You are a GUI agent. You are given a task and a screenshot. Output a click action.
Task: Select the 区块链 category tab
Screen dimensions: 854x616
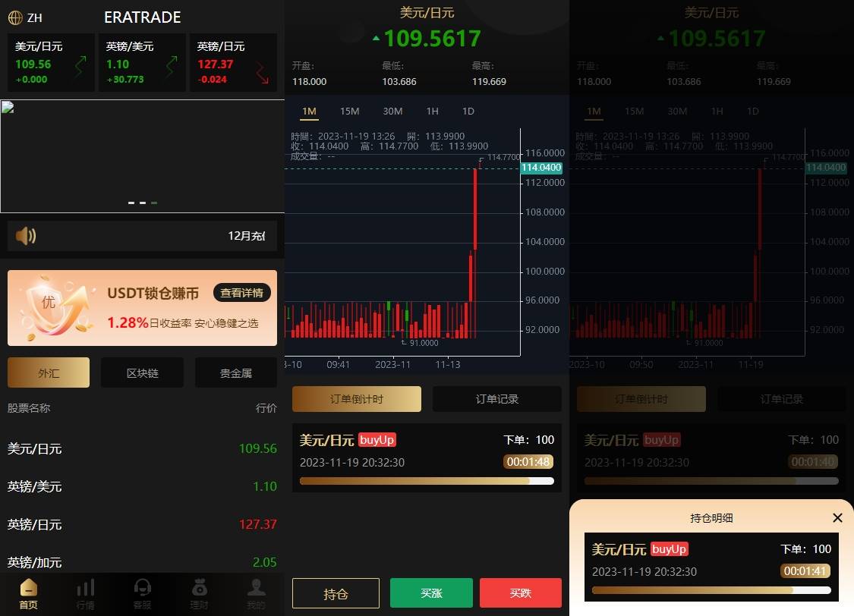142,372
